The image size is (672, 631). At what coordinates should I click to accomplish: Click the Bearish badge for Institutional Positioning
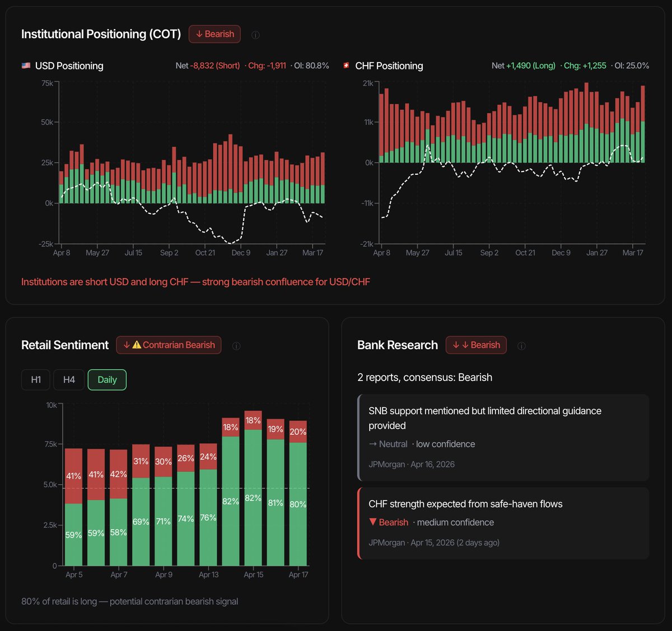click(x=215, y=34)
